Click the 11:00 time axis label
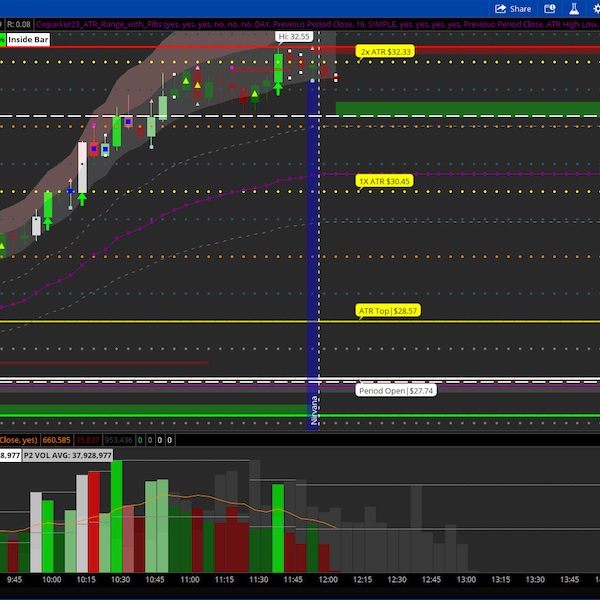Image resolution: width=600 pixels, height=600 pixels. pos(189,579)
